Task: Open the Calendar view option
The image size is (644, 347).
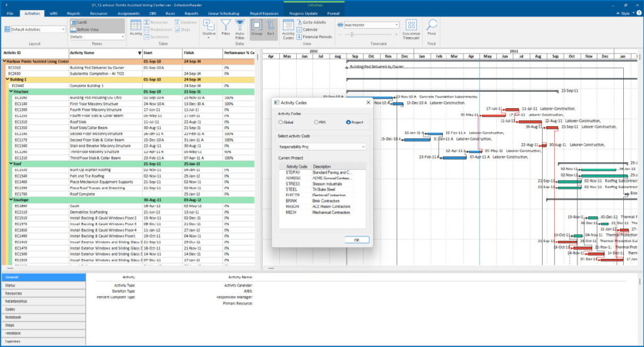Action: click(x=307, y=30)
